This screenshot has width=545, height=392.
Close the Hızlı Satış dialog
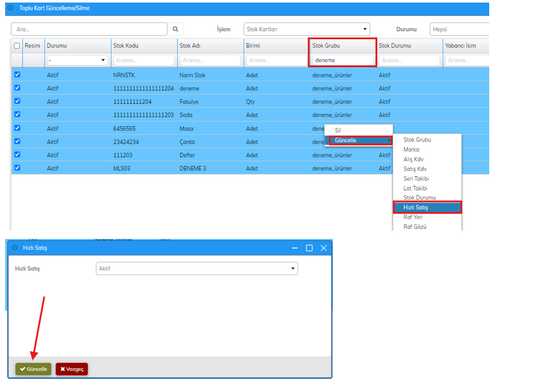[323, 248]
